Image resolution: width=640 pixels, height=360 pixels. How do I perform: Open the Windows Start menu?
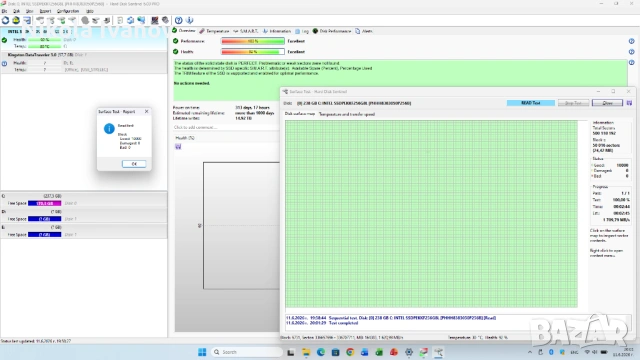[x=202, y=352]
